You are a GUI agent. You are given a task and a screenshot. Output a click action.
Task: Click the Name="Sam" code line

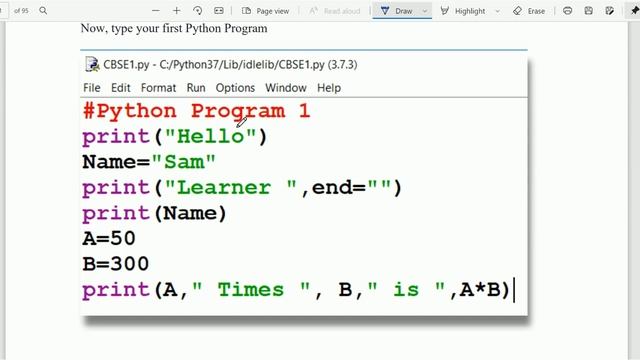(x=149, y=162)
